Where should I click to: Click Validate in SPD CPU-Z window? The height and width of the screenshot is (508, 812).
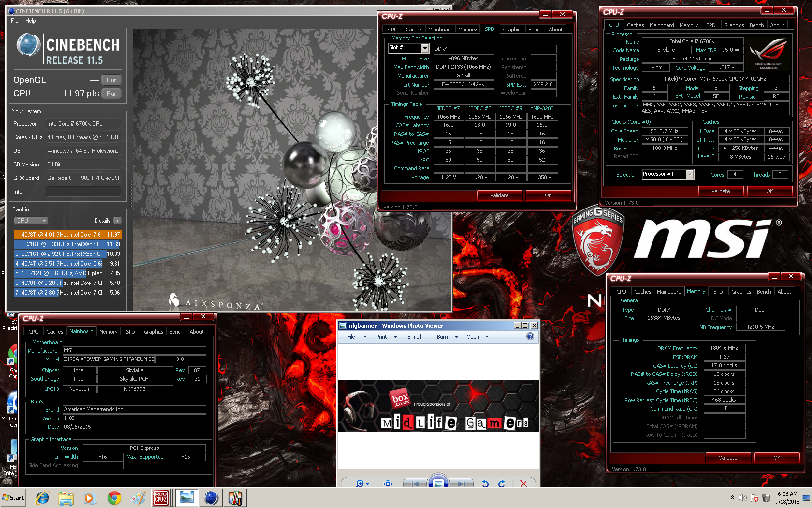499,195
